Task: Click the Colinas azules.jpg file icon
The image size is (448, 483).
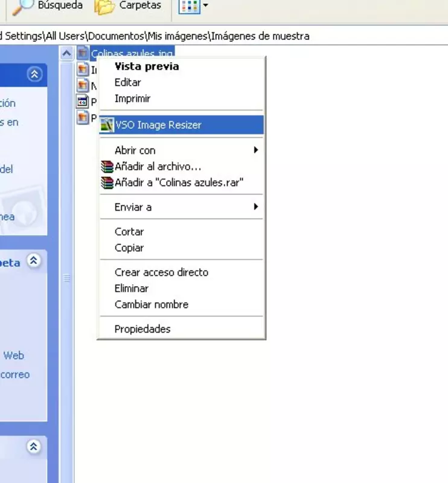Action: point(83,53)
